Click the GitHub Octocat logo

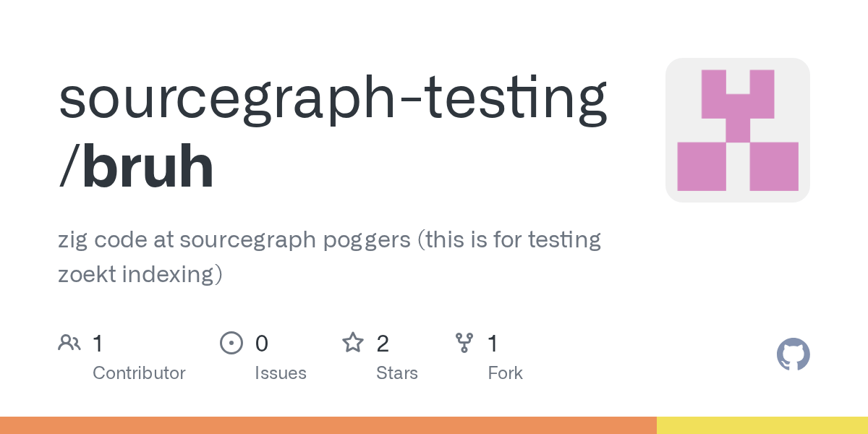pyautogui.click(x=793, y=354)
